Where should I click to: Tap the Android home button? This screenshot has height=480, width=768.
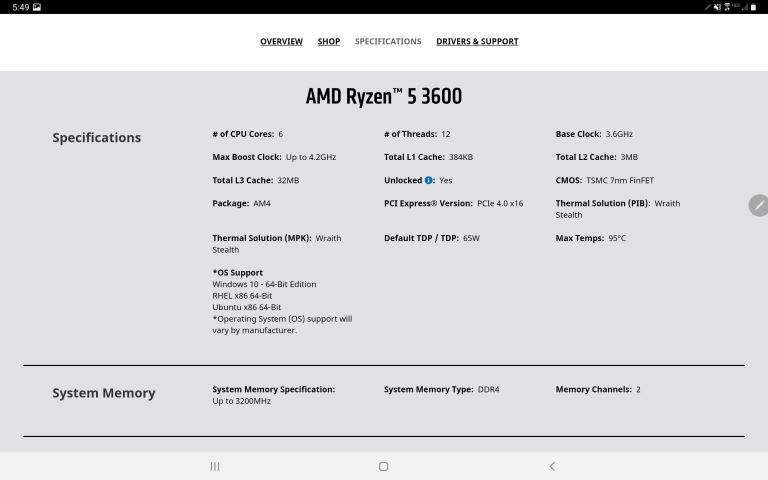click(384, 466)
